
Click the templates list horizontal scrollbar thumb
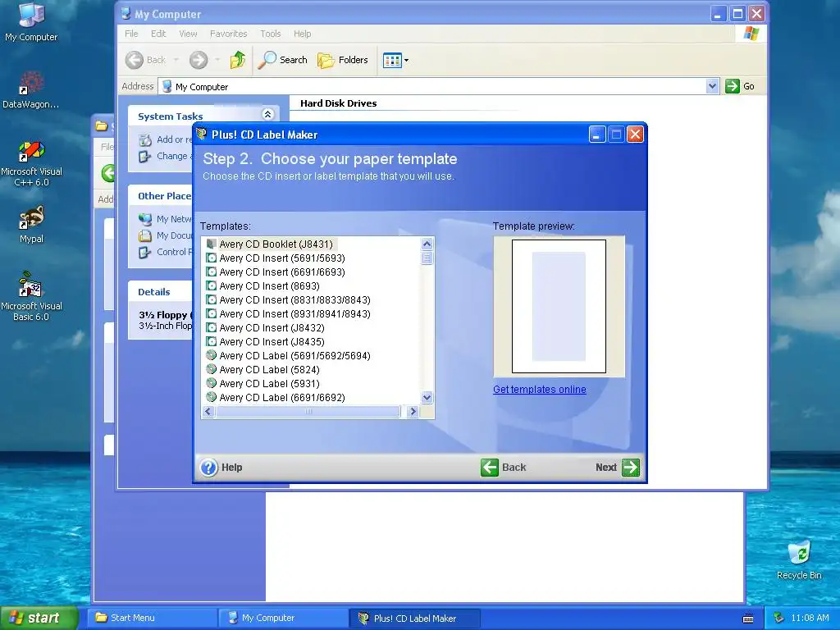(308, 412)
